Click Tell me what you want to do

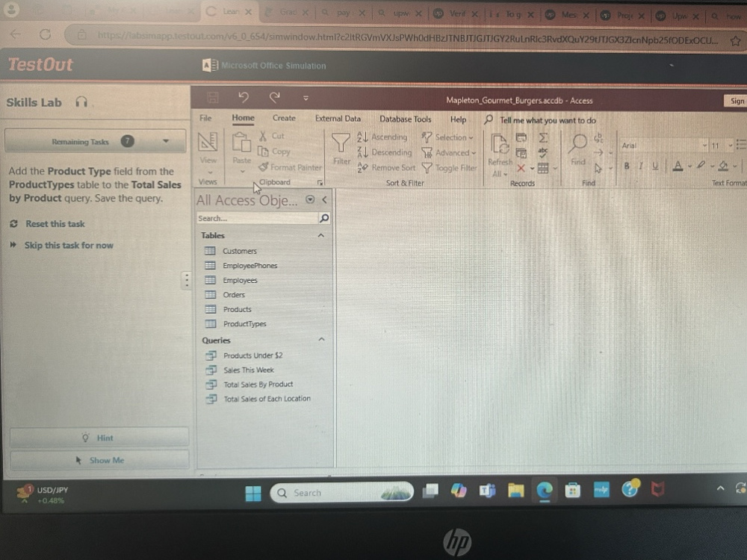(548, 120)
